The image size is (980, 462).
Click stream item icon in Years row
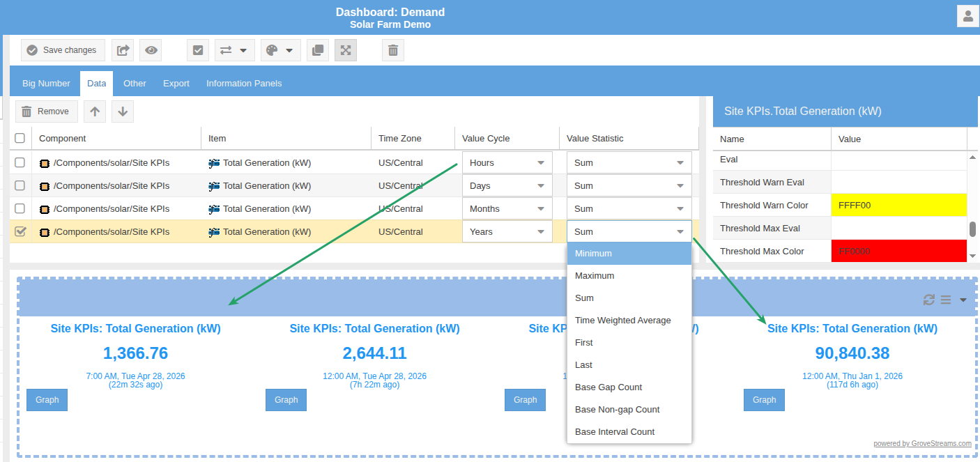pos(214,232)
